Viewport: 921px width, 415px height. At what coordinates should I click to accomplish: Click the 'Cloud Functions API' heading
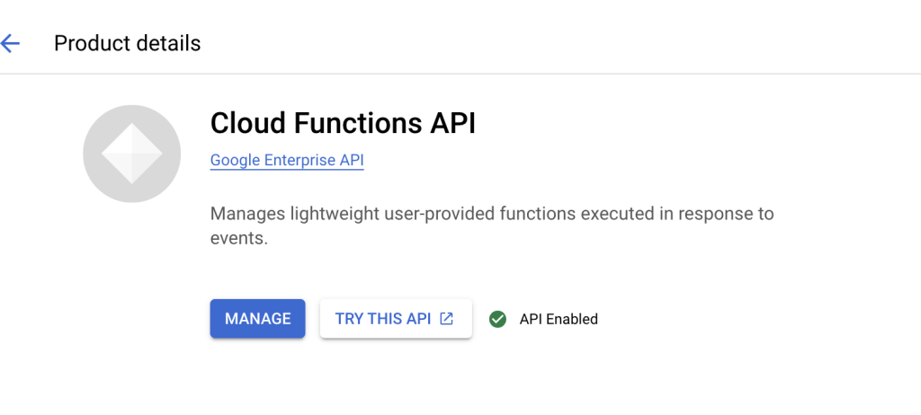point(343,124)
